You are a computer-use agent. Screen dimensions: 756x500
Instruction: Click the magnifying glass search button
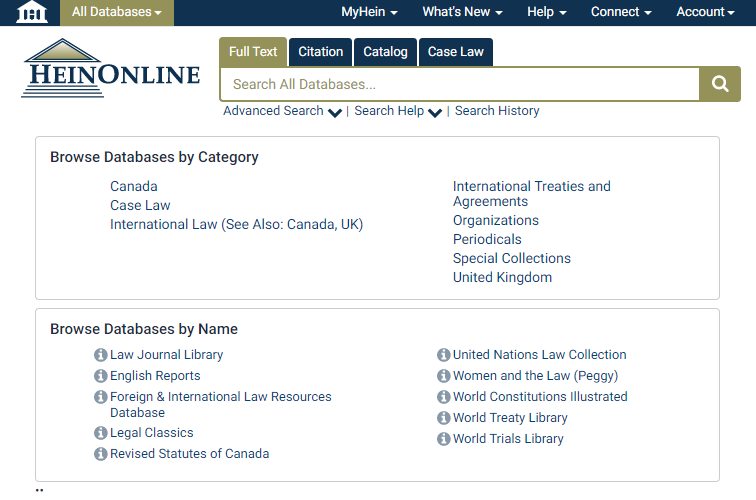coord(720,84)
